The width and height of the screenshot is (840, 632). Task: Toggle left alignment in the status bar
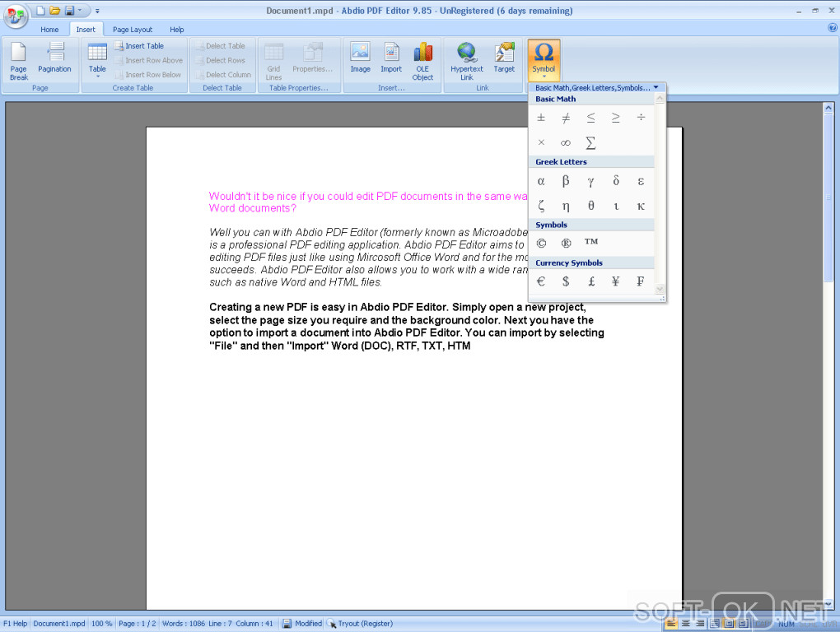(x=670, y=624)
